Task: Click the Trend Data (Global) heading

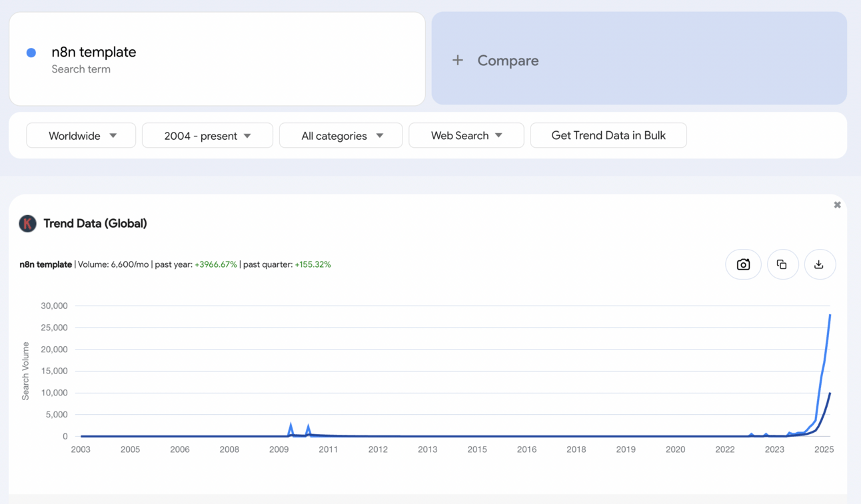Action: pyautogui.click(x=95, y=224)
